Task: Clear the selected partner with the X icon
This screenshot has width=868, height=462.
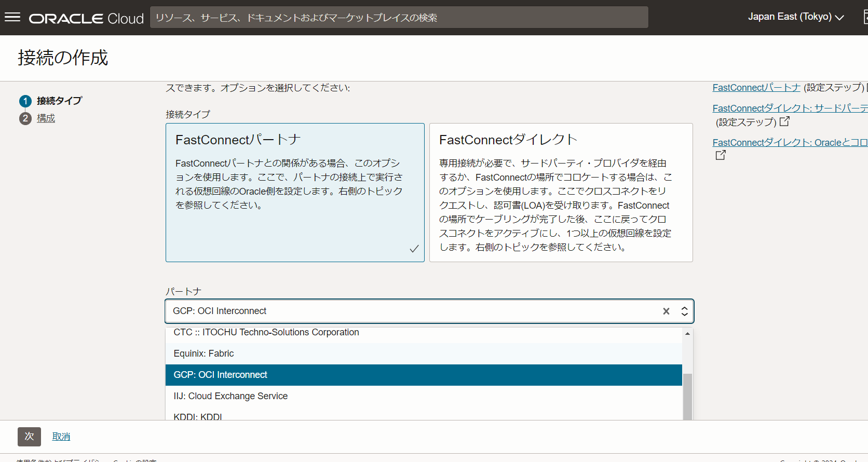Action: [x=666, y=311]
